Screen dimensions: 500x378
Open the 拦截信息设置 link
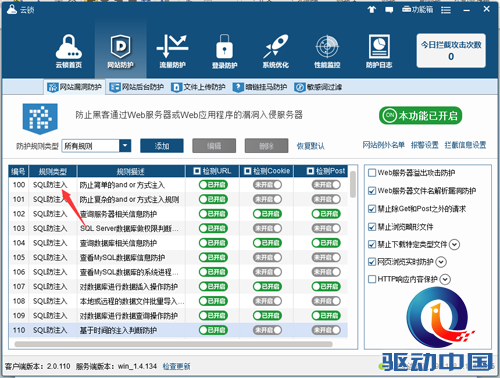pos(465,145)
